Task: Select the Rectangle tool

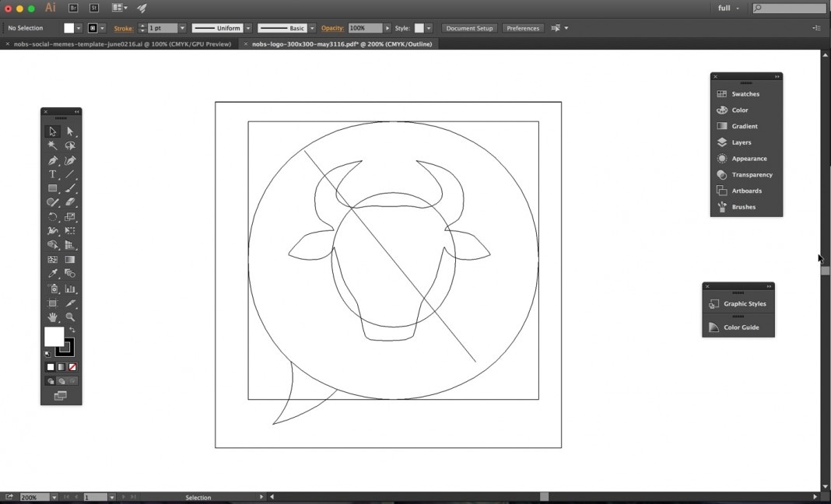Action: click(52, 188)
